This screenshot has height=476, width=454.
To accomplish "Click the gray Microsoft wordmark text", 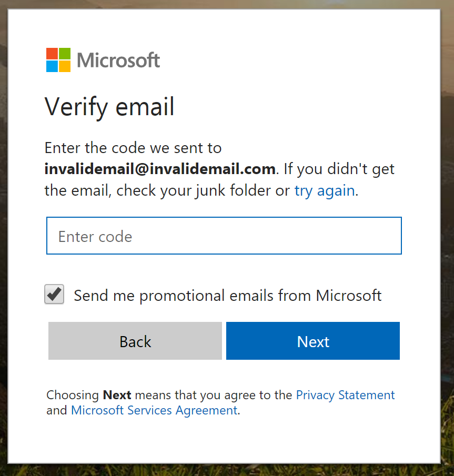I will click(118, 60).
